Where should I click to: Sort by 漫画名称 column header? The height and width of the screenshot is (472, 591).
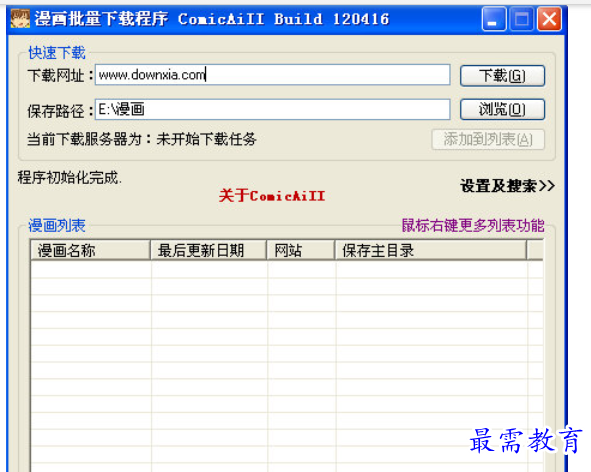click(90, 250)
